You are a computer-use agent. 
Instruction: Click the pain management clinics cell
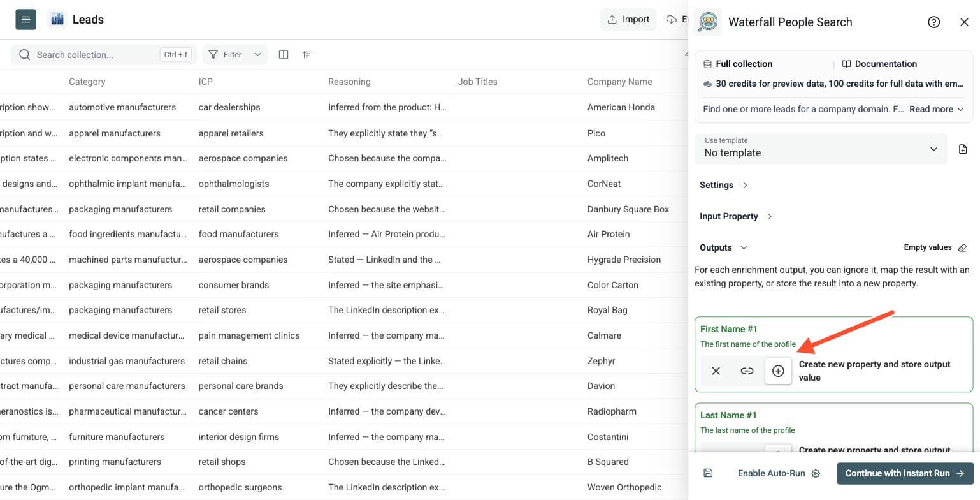(249, 335)
